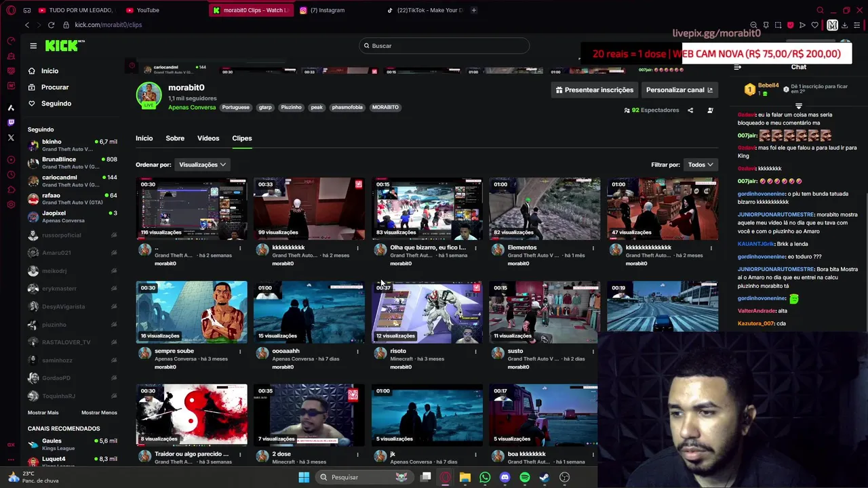Open three-dot menu for risoto clip
Image resolution: width=868 pixels, height=488 pixels.
[x=475, y=352]
